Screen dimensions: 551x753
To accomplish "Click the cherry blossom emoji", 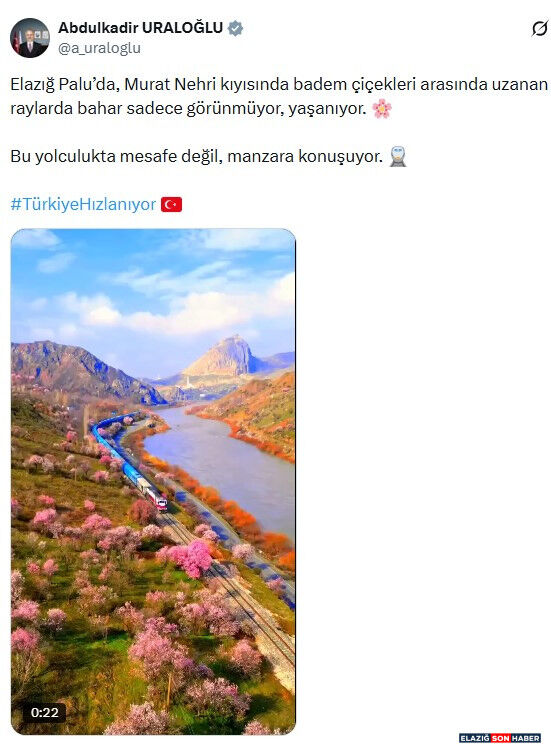I will (382, 109).
